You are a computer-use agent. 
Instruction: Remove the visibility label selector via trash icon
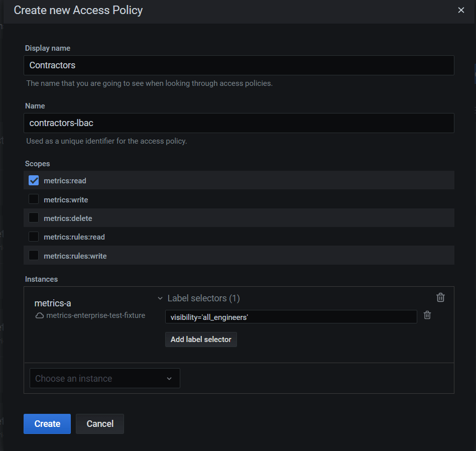tap(427, 315)
